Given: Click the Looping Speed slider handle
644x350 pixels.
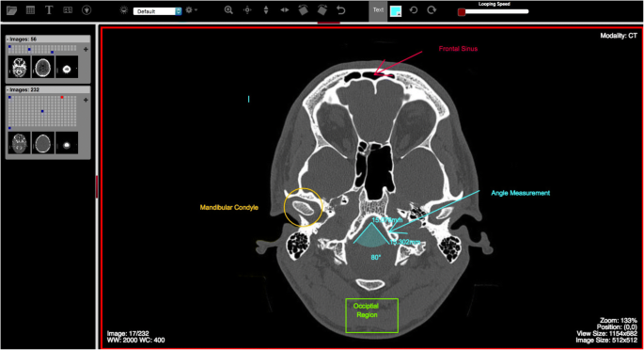Looking at the screenshot, I should (462, 12).
